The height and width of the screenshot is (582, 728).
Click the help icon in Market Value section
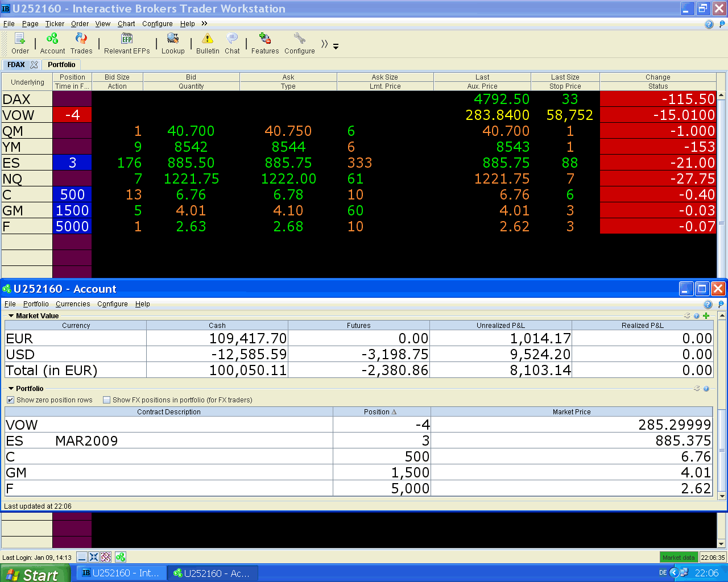tap(697, 316)
